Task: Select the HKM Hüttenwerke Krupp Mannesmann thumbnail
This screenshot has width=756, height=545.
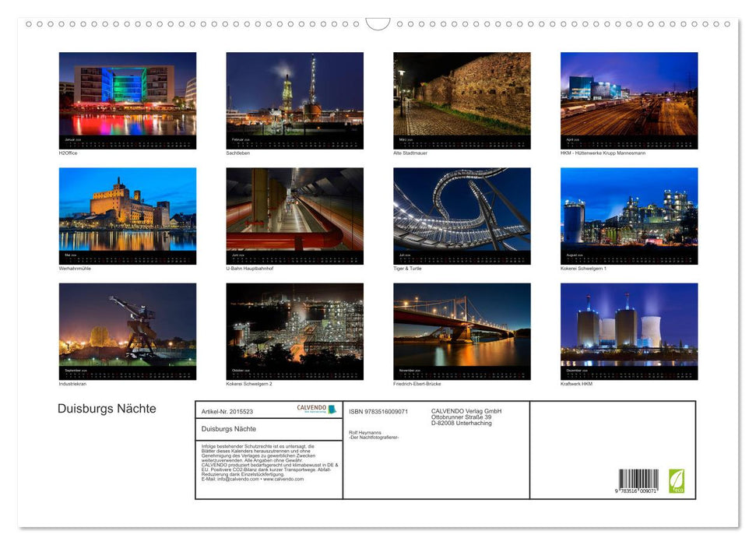Action: point(628,100)
